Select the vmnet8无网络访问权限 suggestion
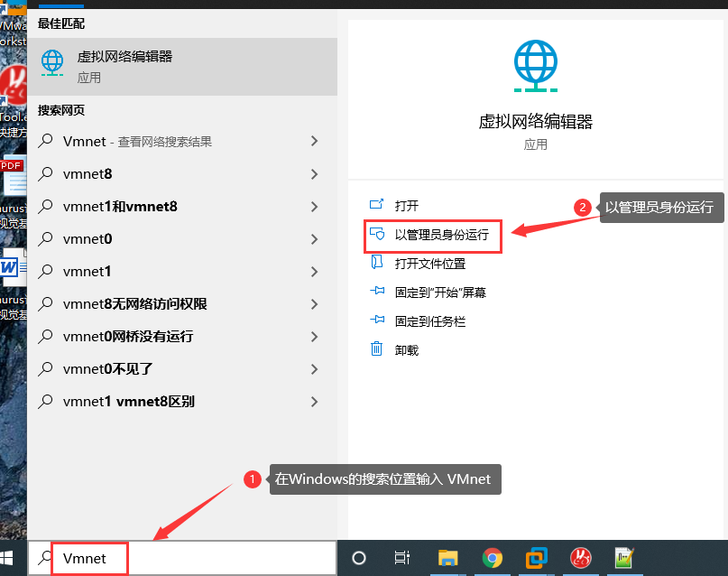The image size is (728, 576). point(182,304)
